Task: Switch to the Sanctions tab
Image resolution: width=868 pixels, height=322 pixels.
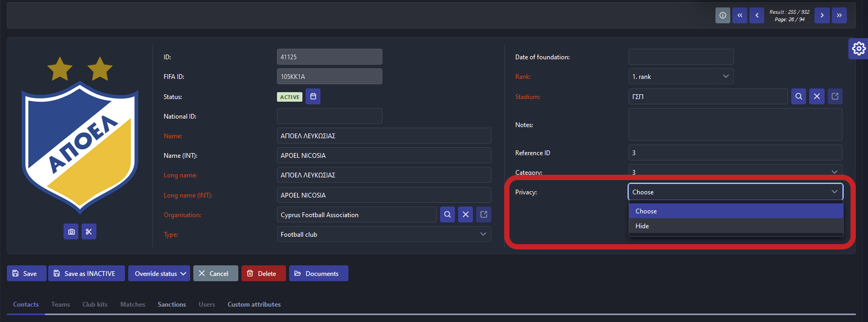Action: pos(172,305)
